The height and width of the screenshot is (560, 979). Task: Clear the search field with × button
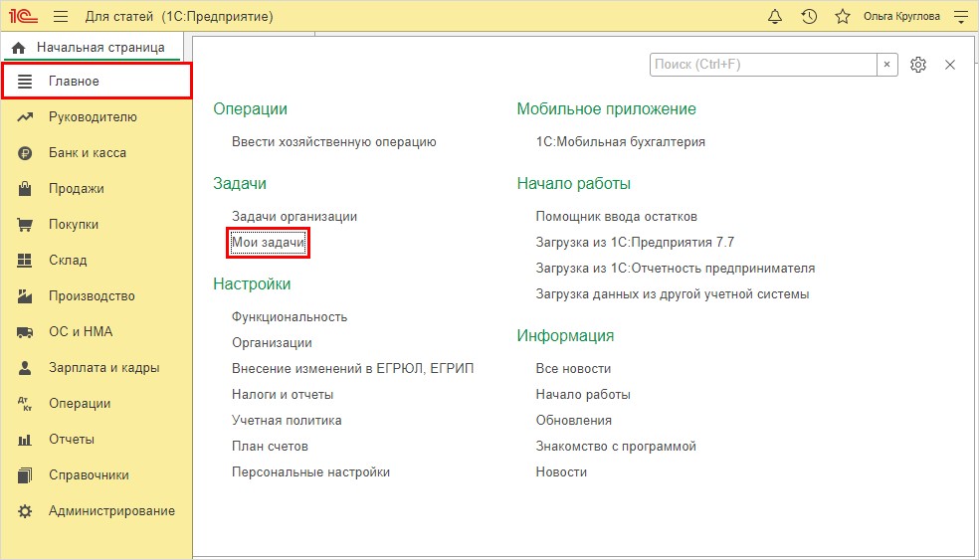pos(886,65)
